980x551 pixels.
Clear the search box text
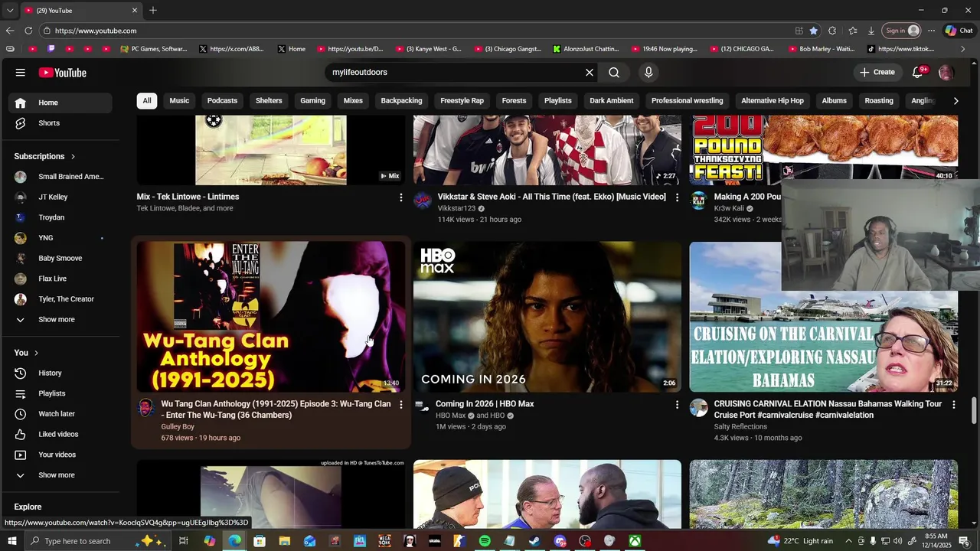pos(590,73)
